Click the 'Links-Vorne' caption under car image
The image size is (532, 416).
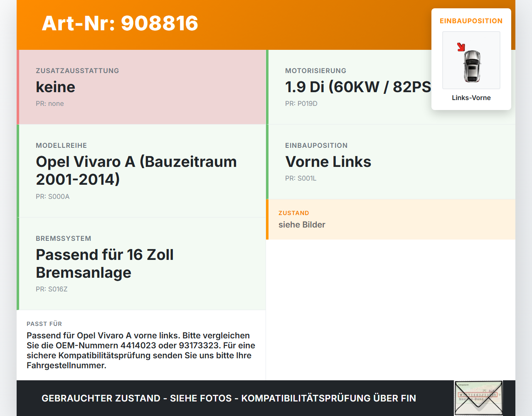[x=471, y=98]
